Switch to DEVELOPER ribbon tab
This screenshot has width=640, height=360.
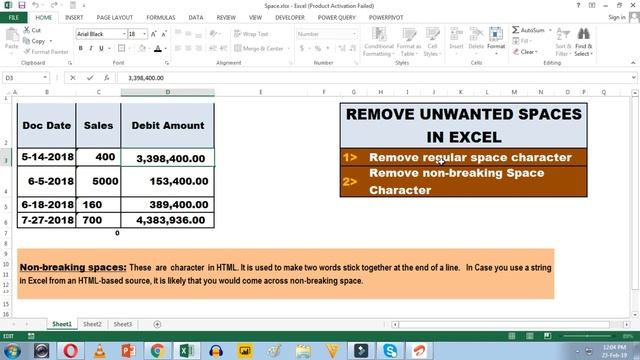(290, 18)
